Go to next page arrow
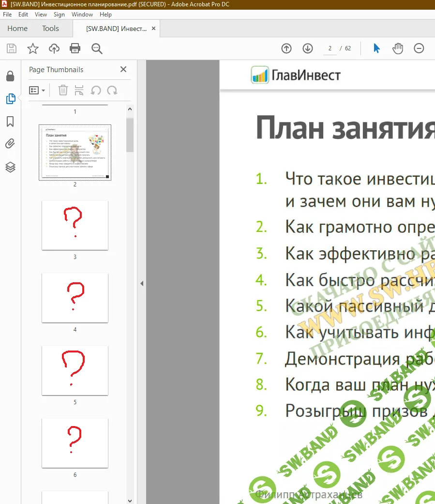 pos(308,48)
